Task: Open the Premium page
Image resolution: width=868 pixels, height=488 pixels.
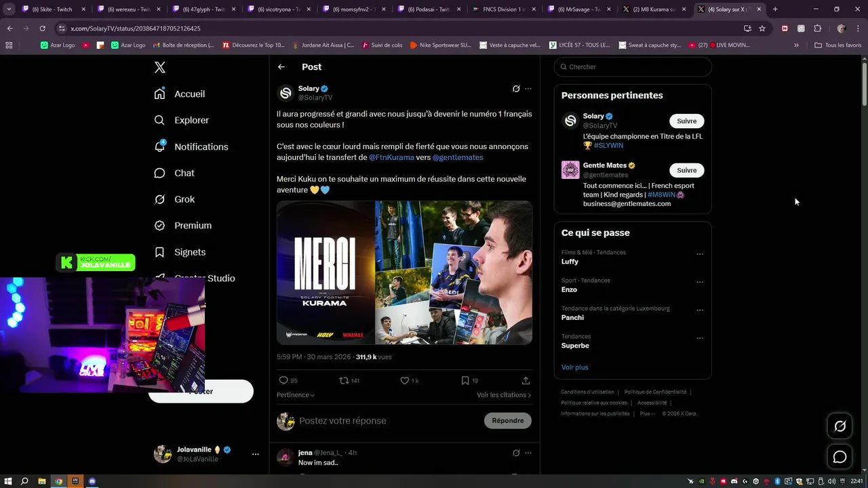Action: click(182, 225)
